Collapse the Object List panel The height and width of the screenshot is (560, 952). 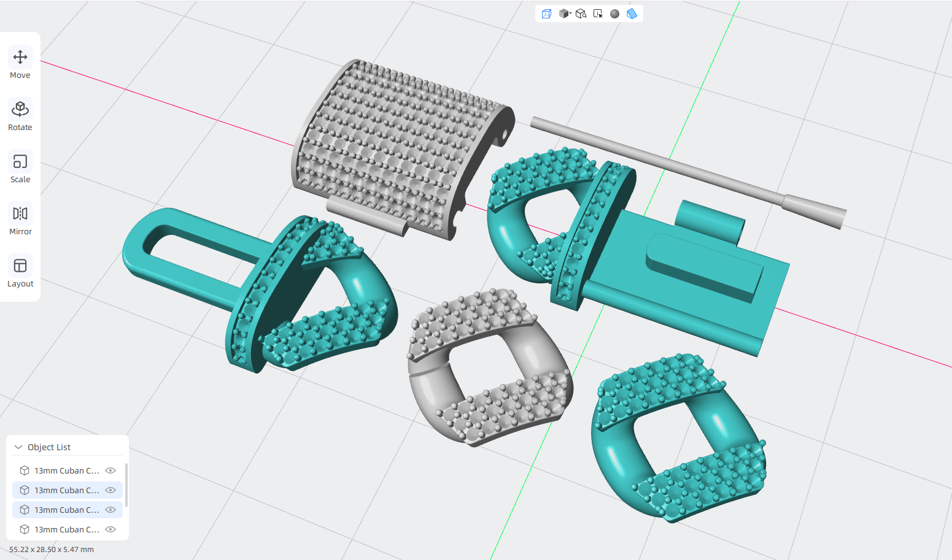pyautogui.click(x=18, y=447)
